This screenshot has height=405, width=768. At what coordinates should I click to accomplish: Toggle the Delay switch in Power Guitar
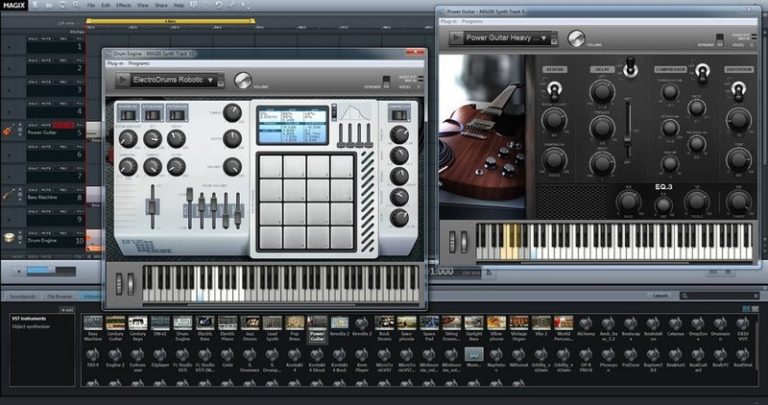[630, 68]
